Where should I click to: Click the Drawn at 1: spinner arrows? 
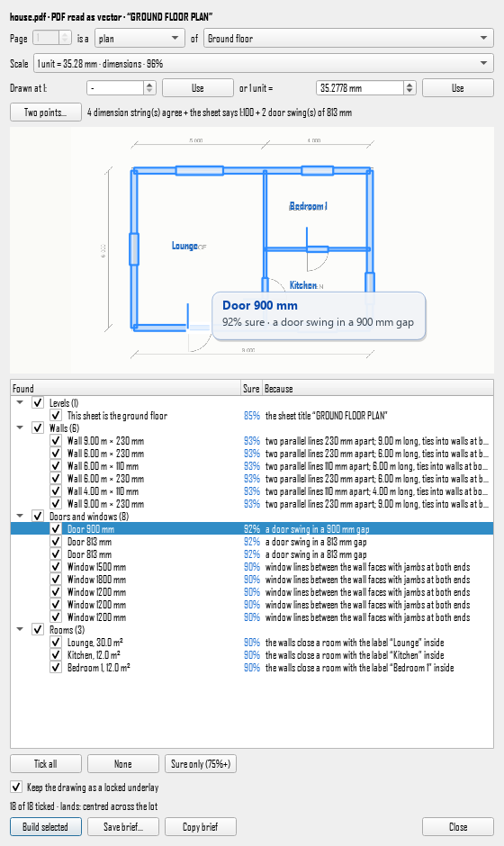point(149,88)
